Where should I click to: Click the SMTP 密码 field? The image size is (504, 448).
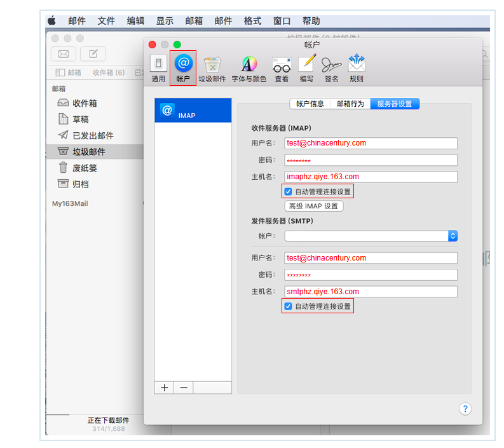click(371, 275)
